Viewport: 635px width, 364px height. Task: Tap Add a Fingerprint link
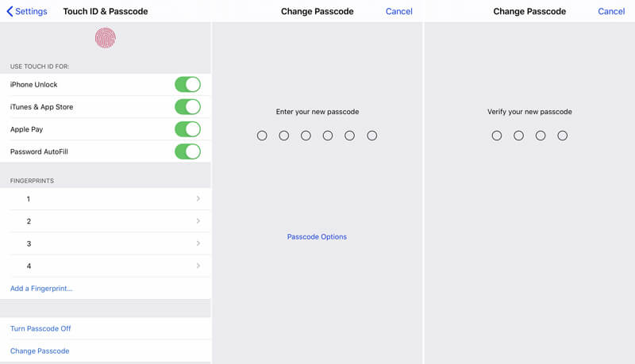click(x=41, y=289)
